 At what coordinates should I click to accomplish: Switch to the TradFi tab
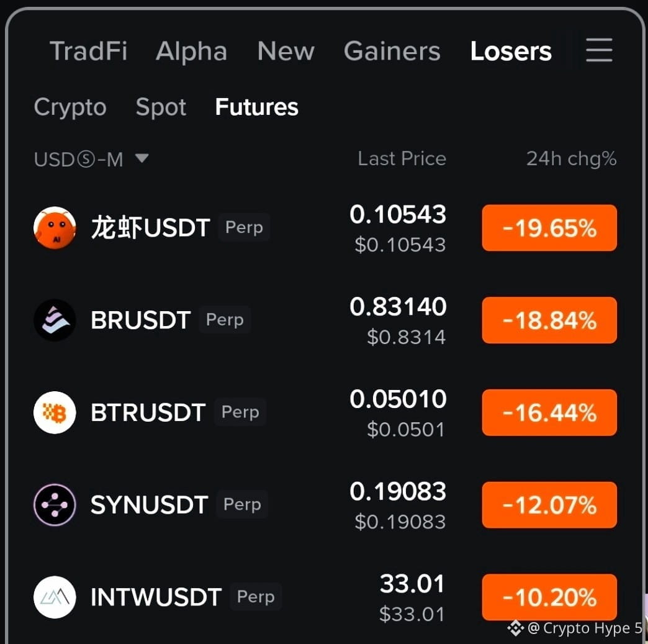88,52
